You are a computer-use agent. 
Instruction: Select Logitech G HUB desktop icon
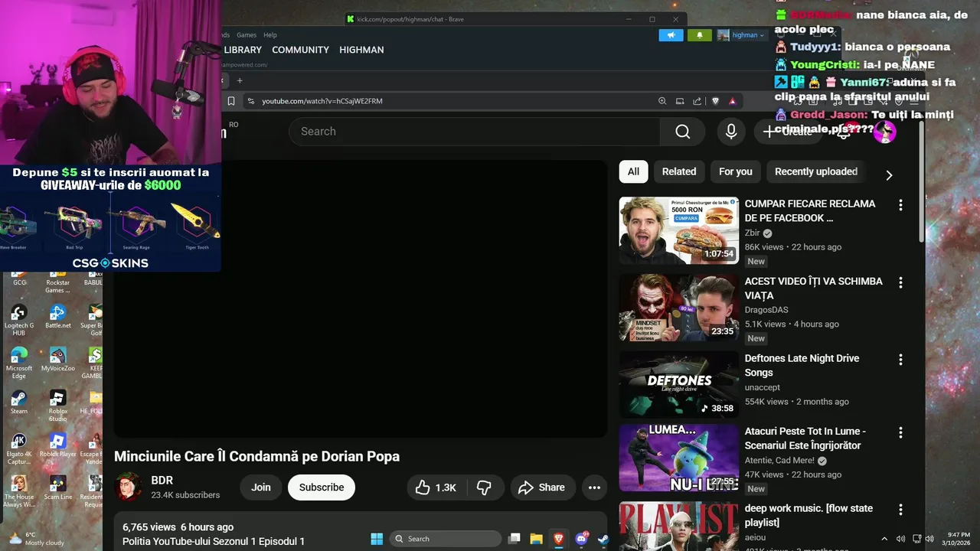(19, 320)
